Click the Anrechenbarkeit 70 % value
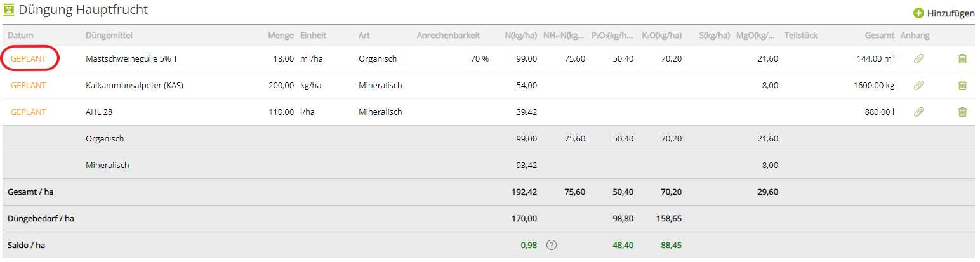 pos(479,58)
